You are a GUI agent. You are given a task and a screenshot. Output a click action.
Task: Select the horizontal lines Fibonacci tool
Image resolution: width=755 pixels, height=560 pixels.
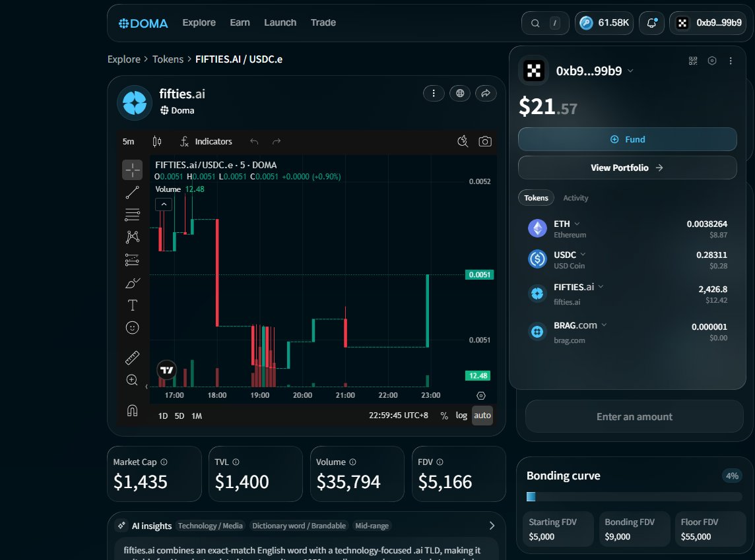tap(133, 214)
